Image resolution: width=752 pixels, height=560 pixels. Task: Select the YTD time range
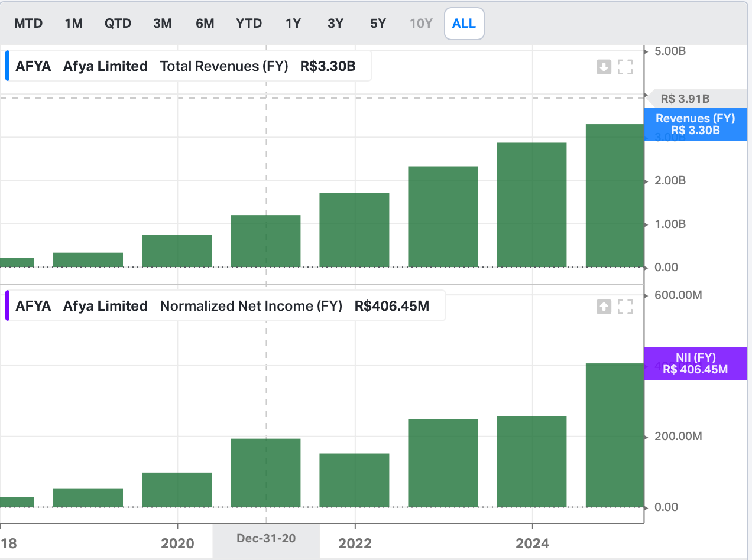249,24
